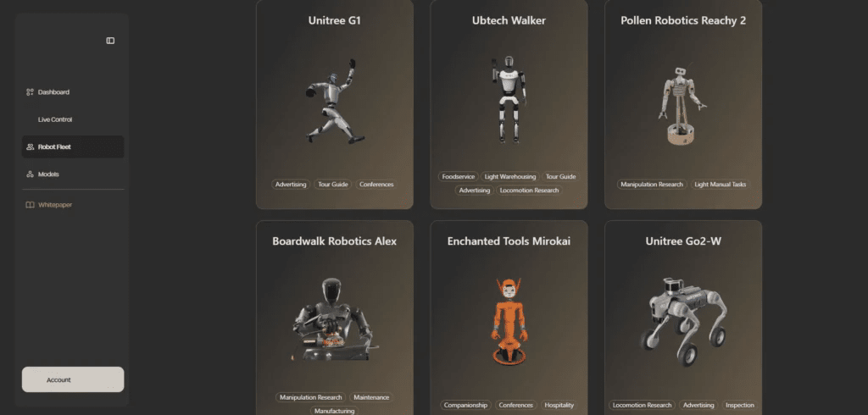Click the Whitepaper book icon

(x=30, y=205)
